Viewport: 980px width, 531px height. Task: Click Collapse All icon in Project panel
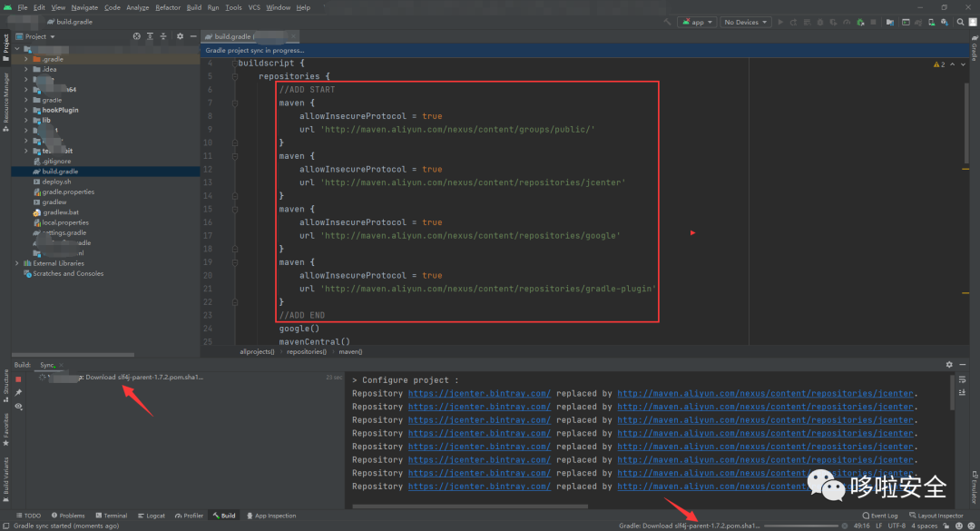(x=163, y=36)
